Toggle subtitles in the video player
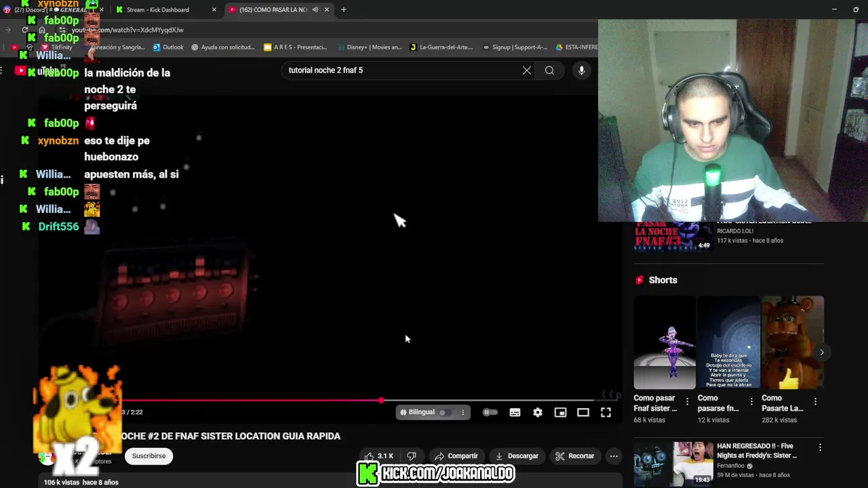868x488 pixels. [x=515, y=412]
